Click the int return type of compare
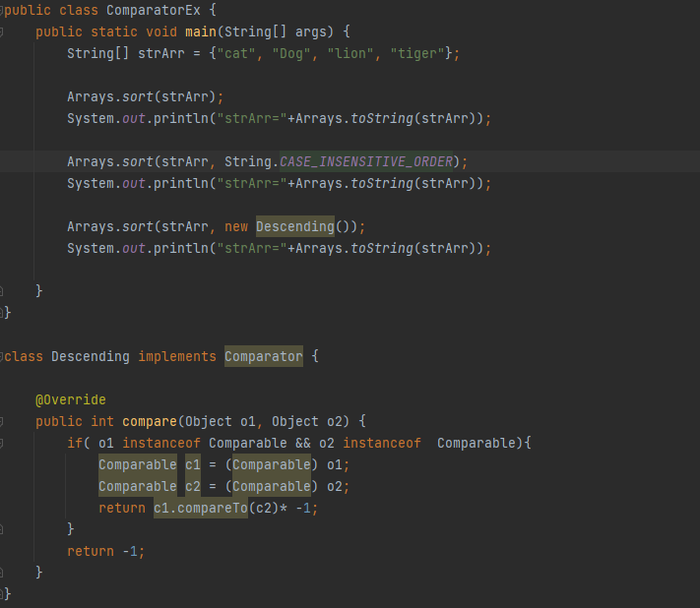 point(102,421)
